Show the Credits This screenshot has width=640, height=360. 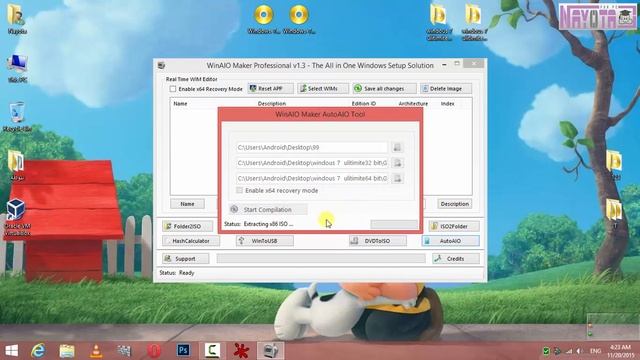(456, 259)
